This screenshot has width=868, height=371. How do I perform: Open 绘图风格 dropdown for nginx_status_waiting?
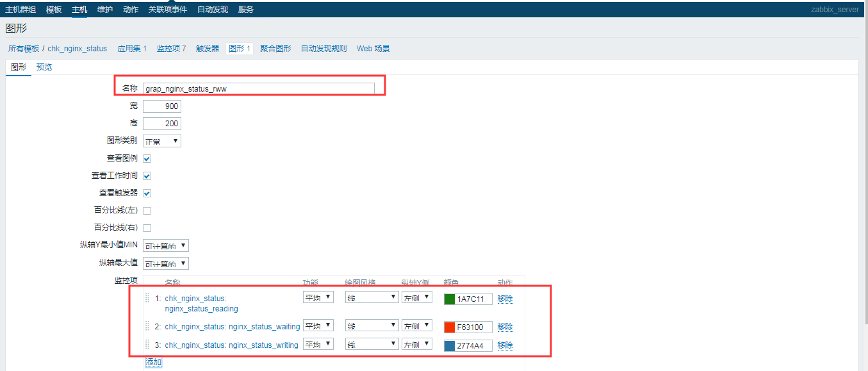(372, 326)
